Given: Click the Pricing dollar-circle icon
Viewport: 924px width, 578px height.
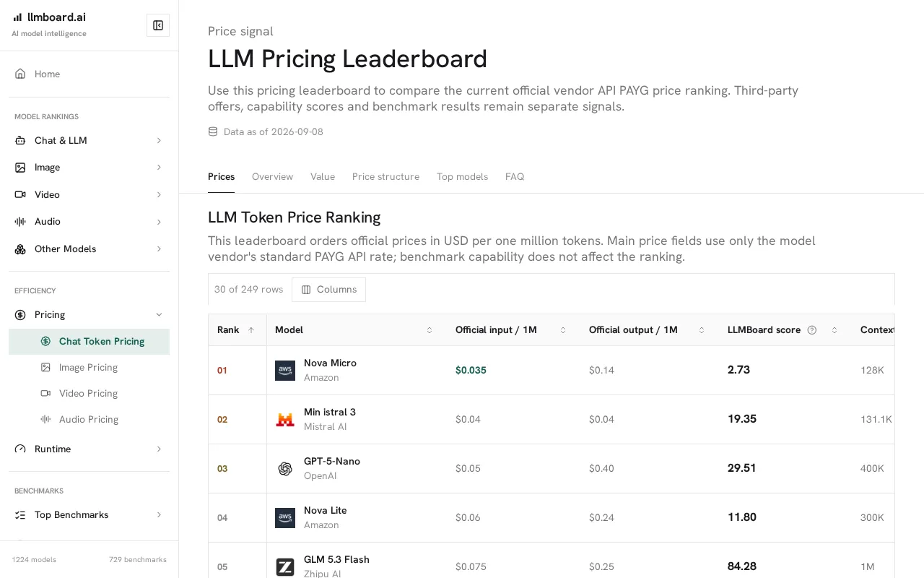Looking at the screenshot, I should pyautogui.click(x=20, y=314).
